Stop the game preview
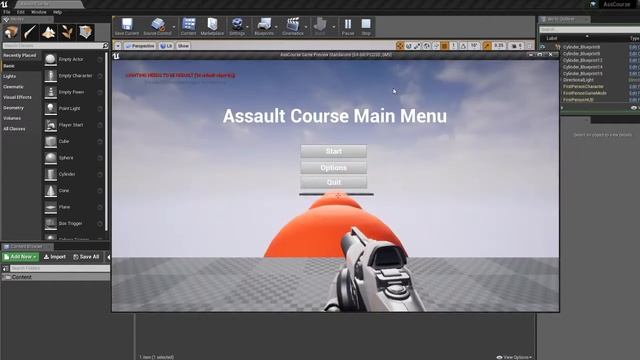640x360 pixels. pyautogui.click(x=366, y=24)
